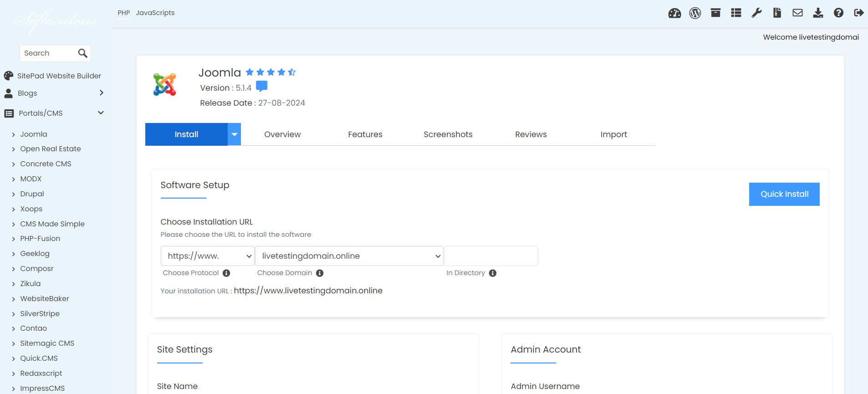868x394 pixels.
Task: Click the Choose Domain info icon
Action: pyautogui.click(x=320, y=273)
